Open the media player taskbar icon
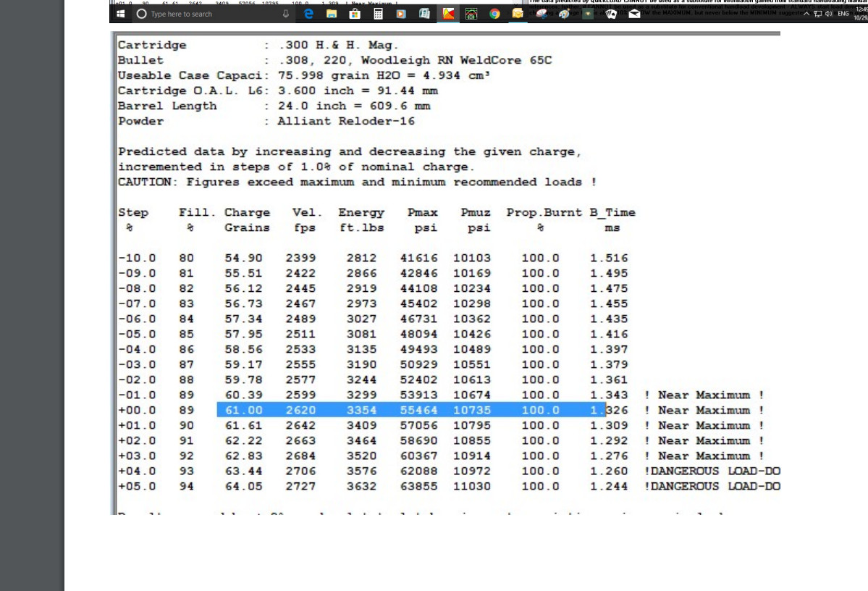The image size is (868, 591). (401, 14)
